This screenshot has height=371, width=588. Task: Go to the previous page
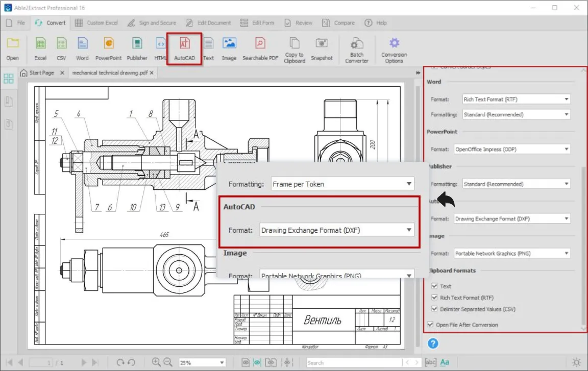pos(20,362)
